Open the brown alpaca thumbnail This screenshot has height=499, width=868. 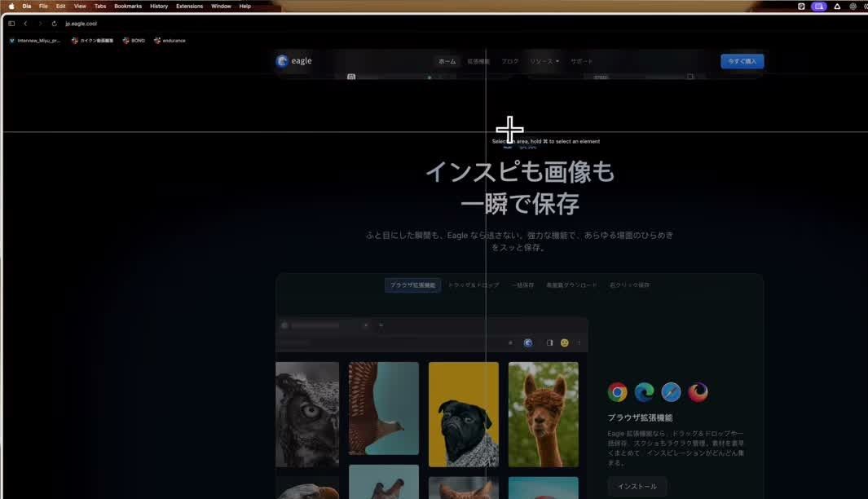click(x=543, y=413)
